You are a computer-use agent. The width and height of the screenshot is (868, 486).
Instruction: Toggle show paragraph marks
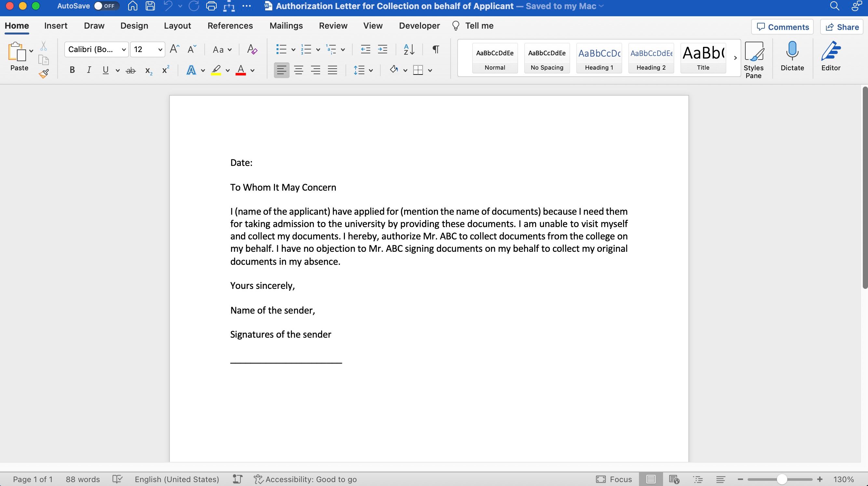436,49
